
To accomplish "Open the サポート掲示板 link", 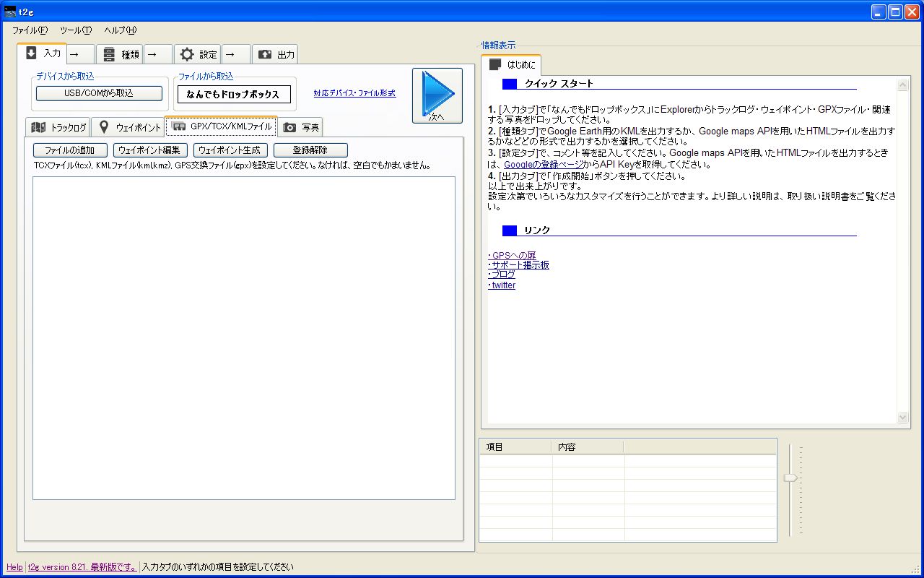I will click(518, 265).
